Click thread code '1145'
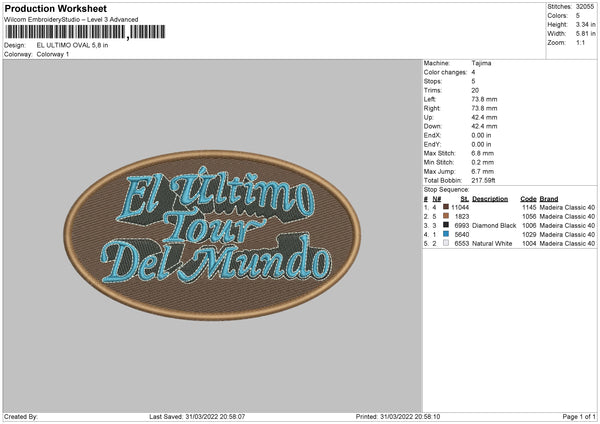 click(529, 207)
